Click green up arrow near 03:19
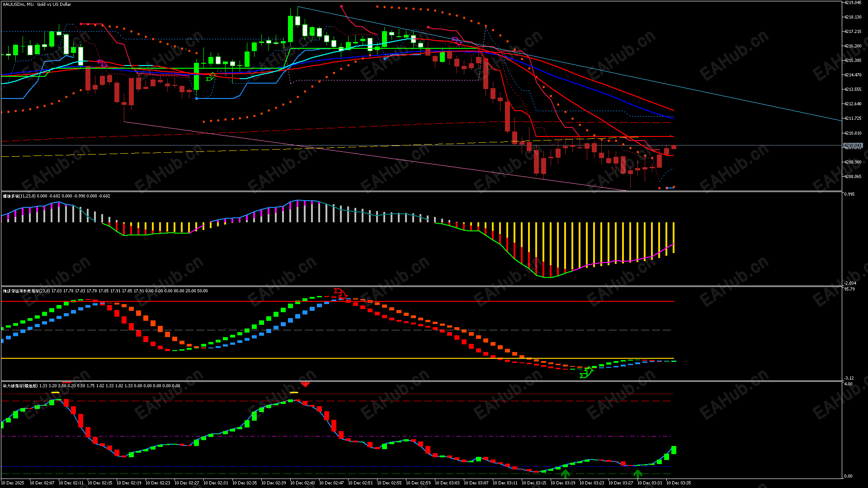Screen dimensions: 868x488 [565, 474]
